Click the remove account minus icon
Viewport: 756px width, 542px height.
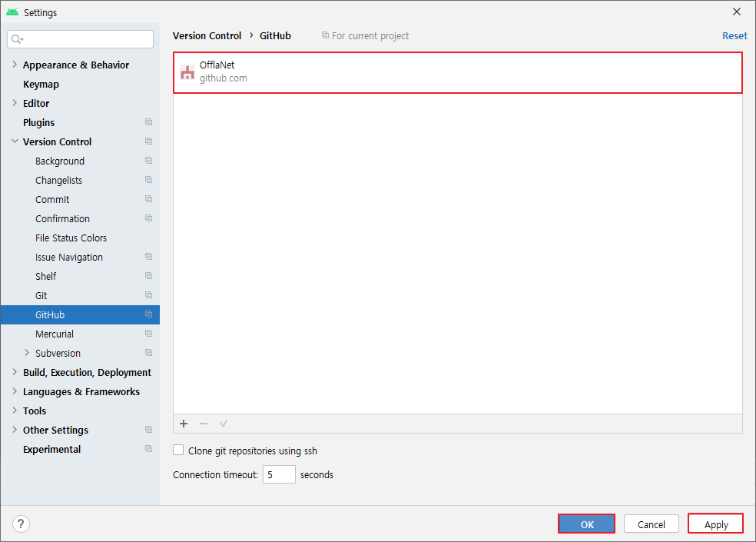tap(204, 424)
